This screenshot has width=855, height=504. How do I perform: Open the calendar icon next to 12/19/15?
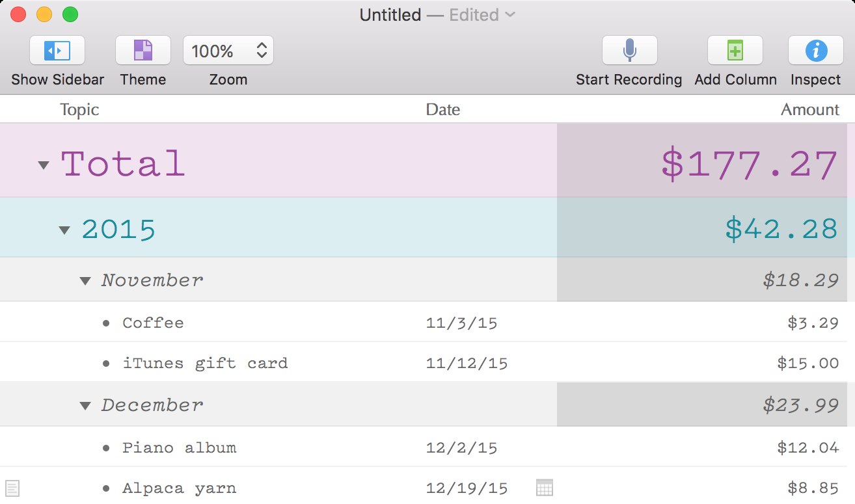click(x=545, y=488)
